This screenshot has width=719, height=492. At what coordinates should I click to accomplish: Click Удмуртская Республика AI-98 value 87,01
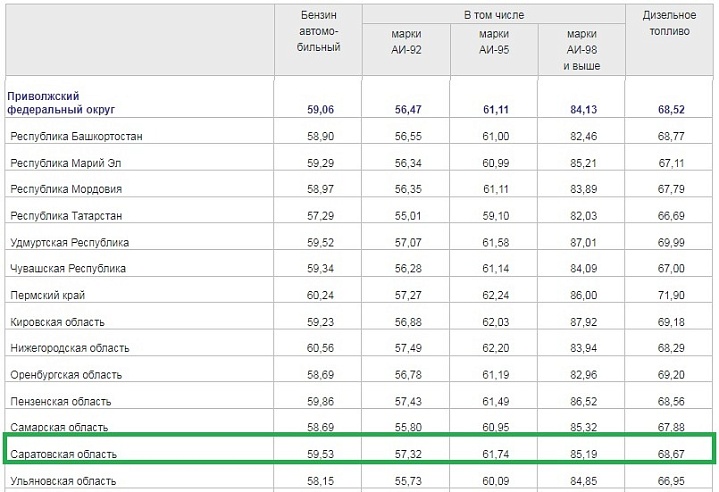(x=581, y=242)
